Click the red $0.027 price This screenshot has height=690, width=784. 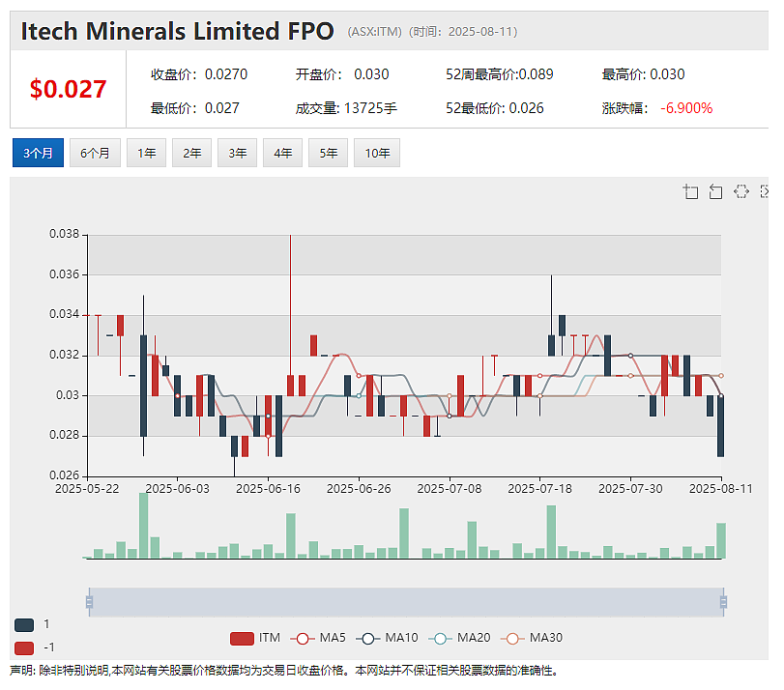(68, 89)
